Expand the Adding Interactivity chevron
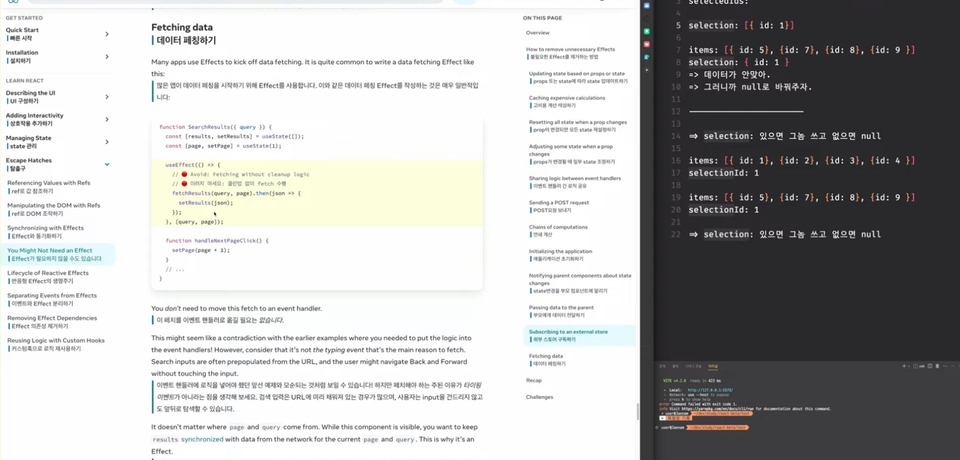The image size is (960, 460). click(x=107, y=119)
